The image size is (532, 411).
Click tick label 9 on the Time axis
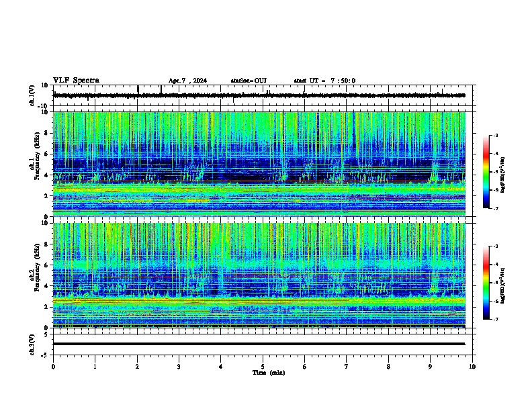pos(430,367)
